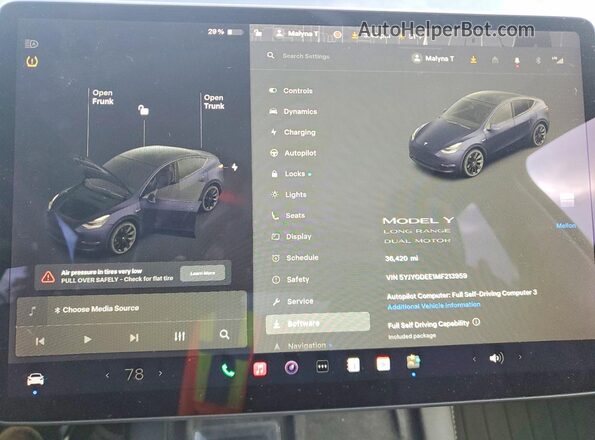Tap the yellow software download icon in settings header
Image resolution: width=595 pixels, height=440 pixels.
[474, 60]
